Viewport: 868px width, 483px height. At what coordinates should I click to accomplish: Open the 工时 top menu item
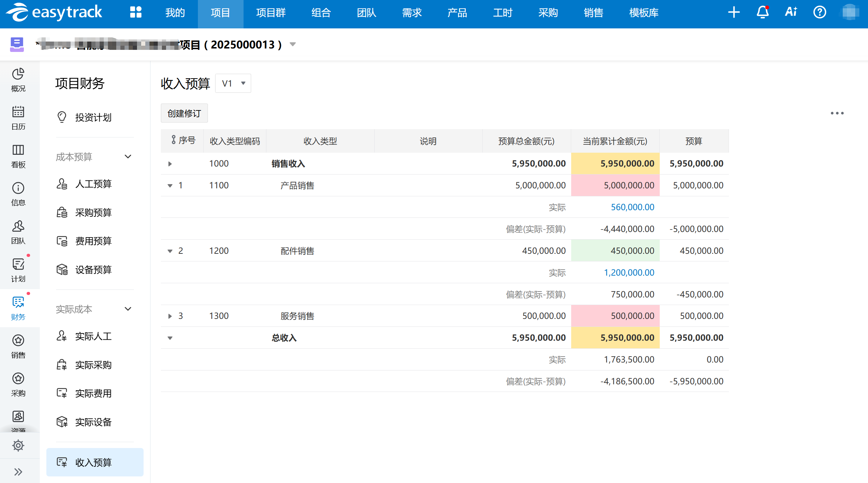[x=503, y=13]
